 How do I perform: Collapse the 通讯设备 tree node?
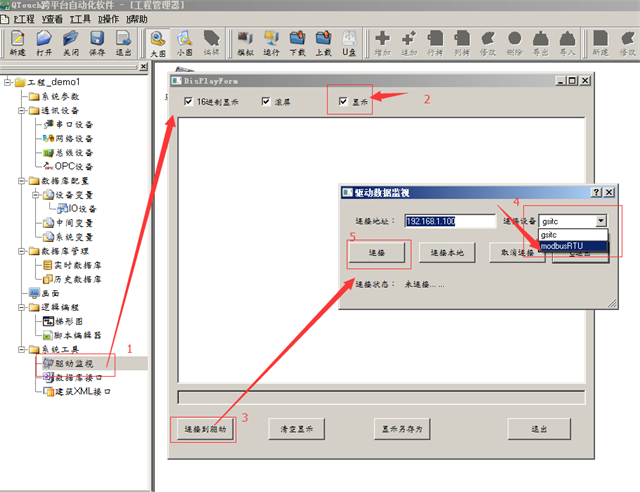pos(22,110)
